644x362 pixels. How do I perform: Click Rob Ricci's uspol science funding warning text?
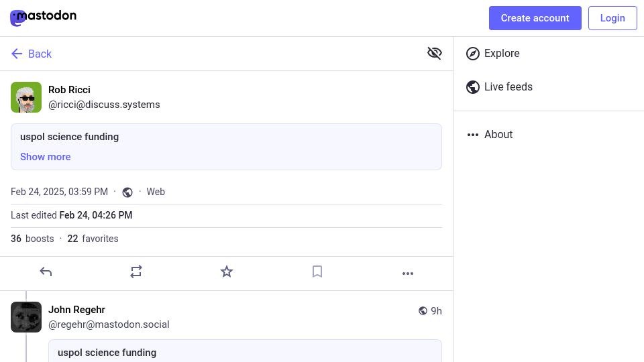tap(69, 137)
